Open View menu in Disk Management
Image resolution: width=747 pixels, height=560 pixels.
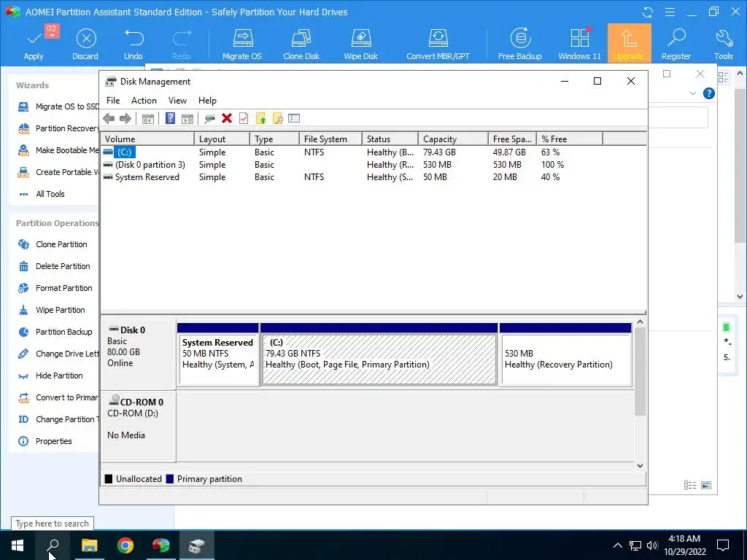(x=177, y=101)
